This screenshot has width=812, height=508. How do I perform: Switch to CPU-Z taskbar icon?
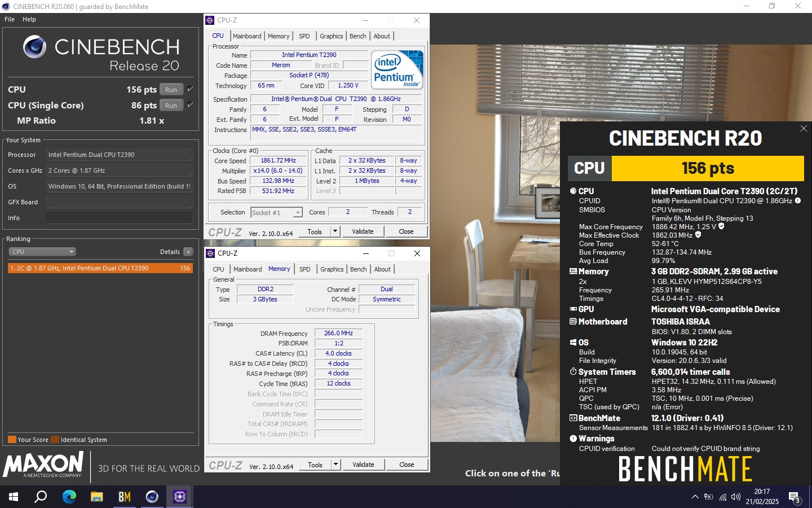[x=180, y=497]
